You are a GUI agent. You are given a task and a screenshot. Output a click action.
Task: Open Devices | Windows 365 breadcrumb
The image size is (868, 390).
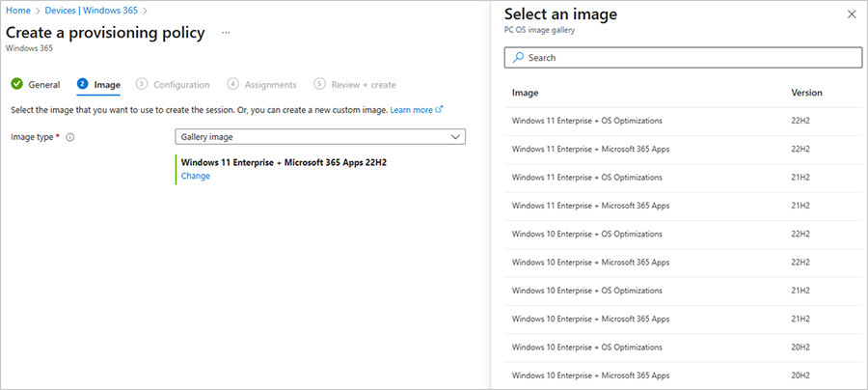pos(93,10)
